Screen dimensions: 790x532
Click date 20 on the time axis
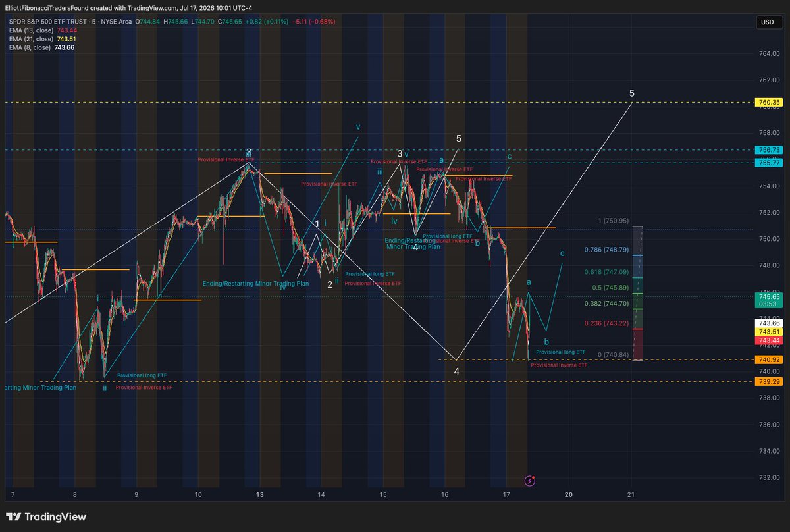coord(569,494)
